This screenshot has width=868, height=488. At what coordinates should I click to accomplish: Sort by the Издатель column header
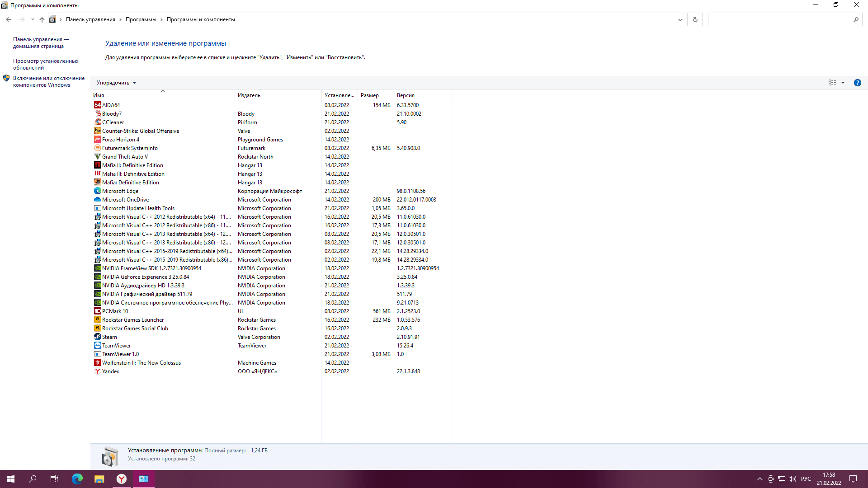[278, 95]
